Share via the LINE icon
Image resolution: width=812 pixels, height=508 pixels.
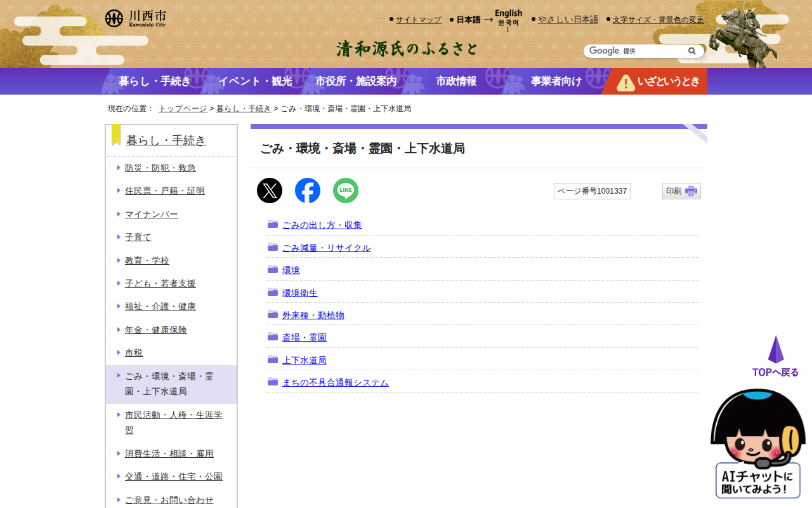tap(346, 190)
